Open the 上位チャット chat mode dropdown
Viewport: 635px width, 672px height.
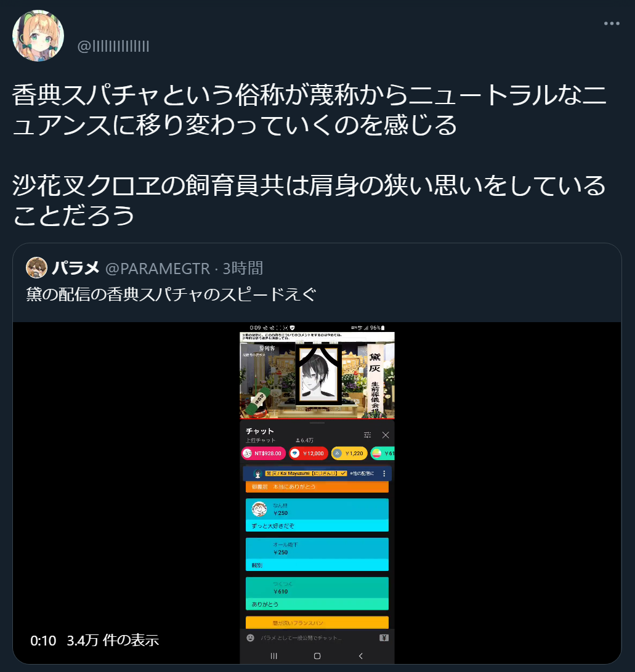click(x=261, y=440)
